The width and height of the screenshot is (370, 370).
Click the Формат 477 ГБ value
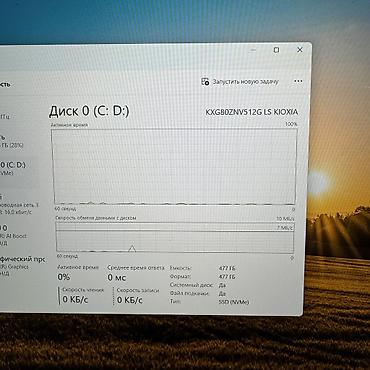pyautogui.click(x=227, y=277)
